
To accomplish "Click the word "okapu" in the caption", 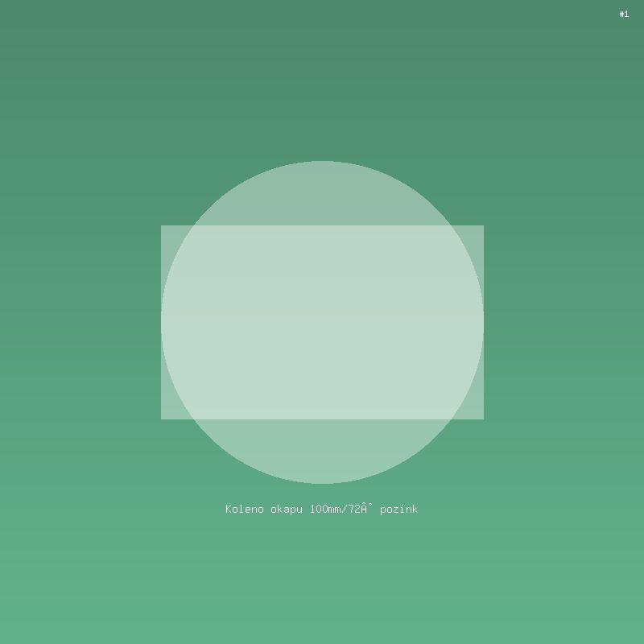I will click(x=287, y=509).
